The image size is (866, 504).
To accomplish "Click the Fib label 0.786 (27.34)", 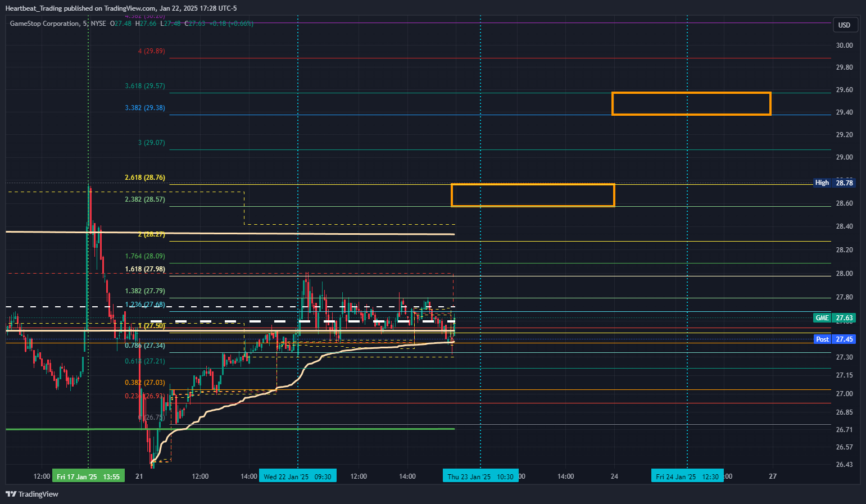I will 145,346.
